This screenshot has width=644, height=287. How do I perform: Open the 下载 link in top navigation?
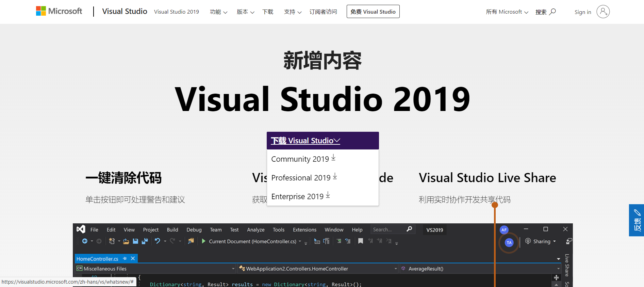click(268, 12)
